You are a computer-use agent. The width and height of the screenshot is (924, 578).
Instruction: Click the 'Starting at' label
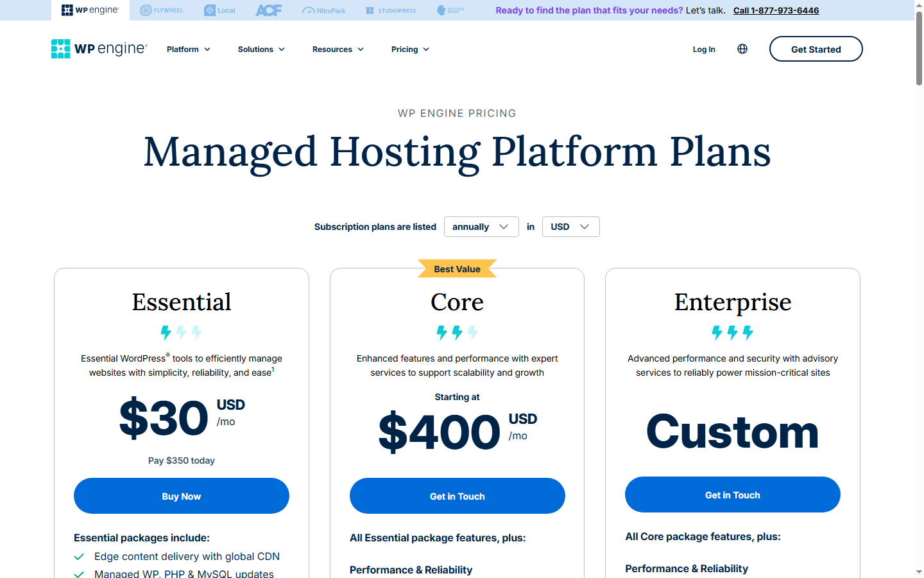[x=457, y=397]
